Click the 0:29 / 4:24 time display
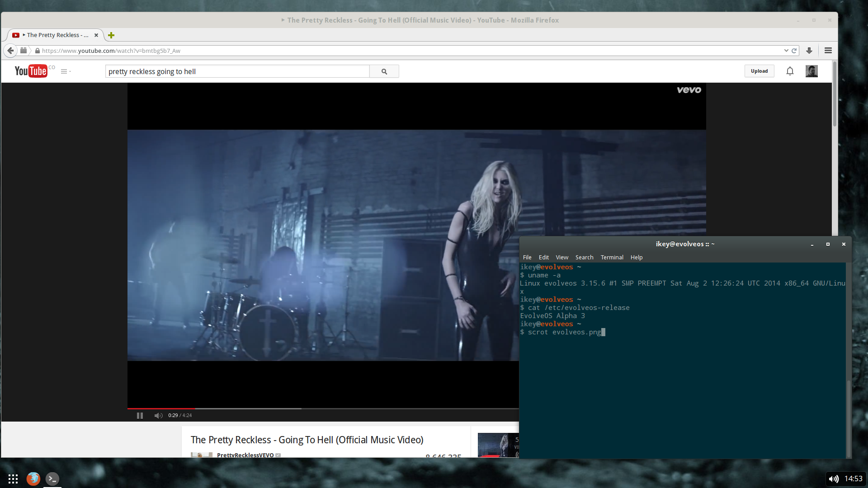Image resolution: width=868 pixels, height=488 pixels. [180, 416]
